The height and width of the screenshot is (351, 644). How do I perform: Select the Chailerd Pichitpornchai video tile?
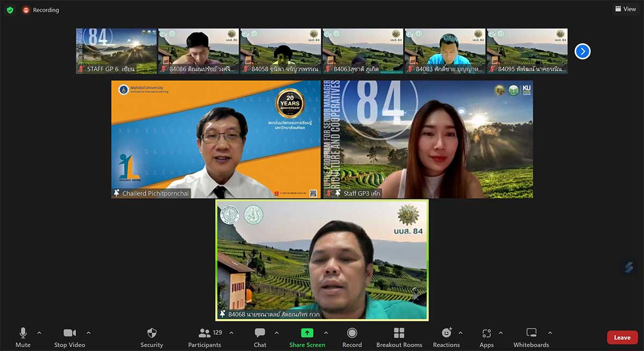coord(216,140)
